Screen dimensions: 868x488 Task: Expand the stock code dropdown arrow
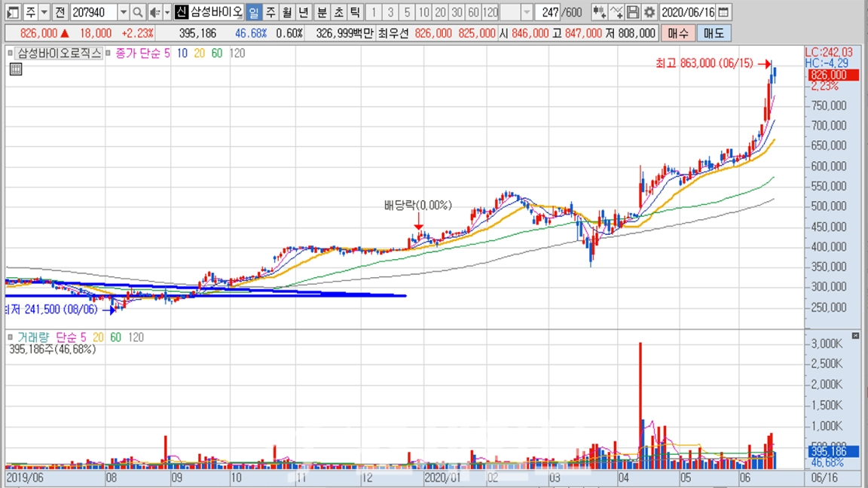click(x=124, y=12)
